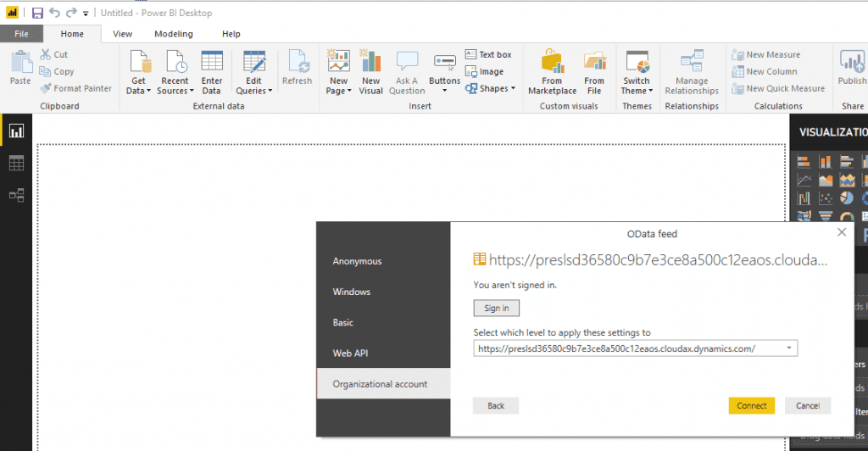This screenshot has height=451, width=868.
Task: Choose Web API authentication option
Action: click(350, 353)
